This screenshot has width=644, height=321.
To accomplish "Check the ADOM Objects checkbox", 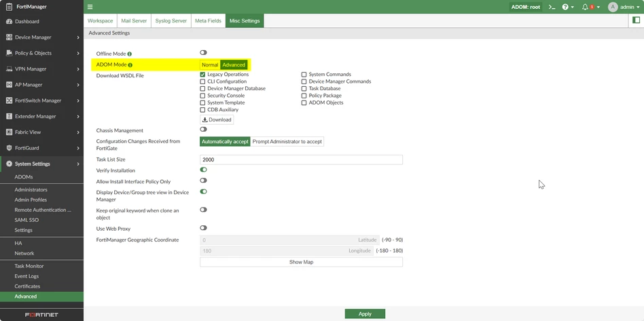I will coord(304,102).
